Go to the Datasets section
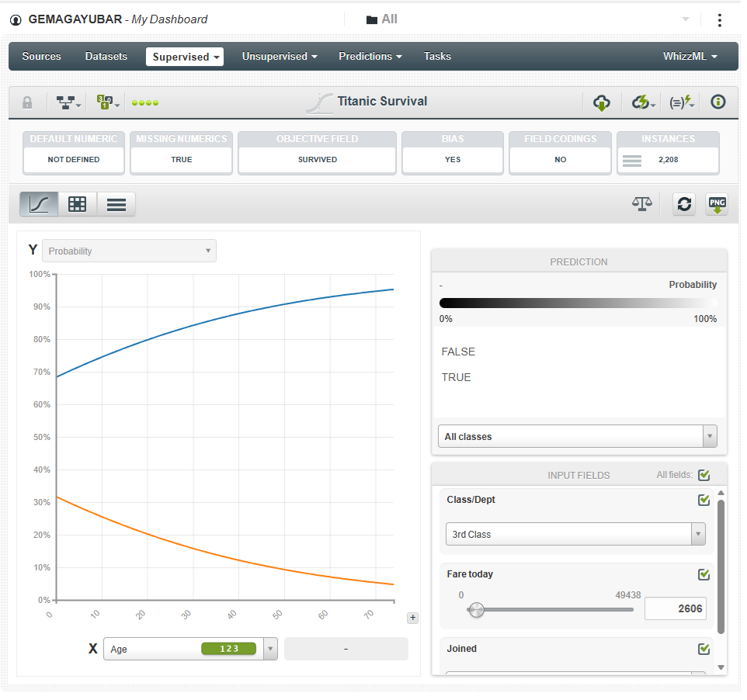The width and height of the screenshot is (747, 700). 106,57
